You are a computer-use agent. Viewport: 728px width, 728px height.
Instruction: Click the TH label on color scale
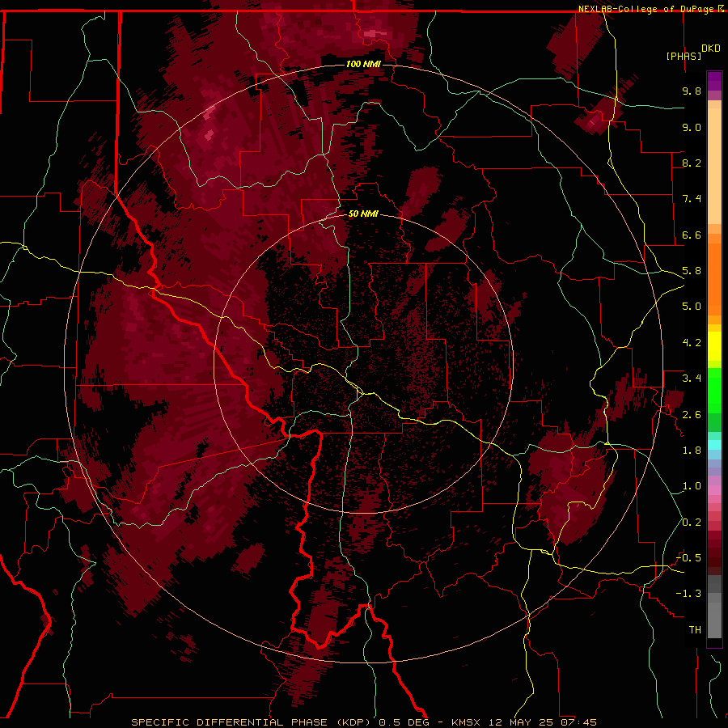click(695, 630)
